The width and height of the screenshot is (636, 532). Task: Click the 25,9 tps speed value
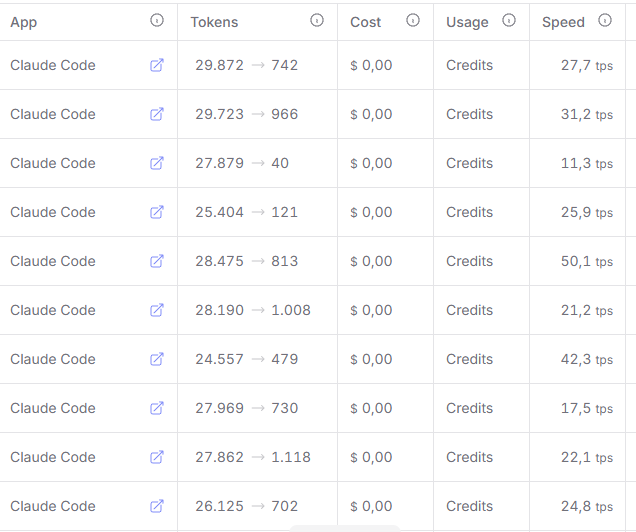(x=587, y=212)
